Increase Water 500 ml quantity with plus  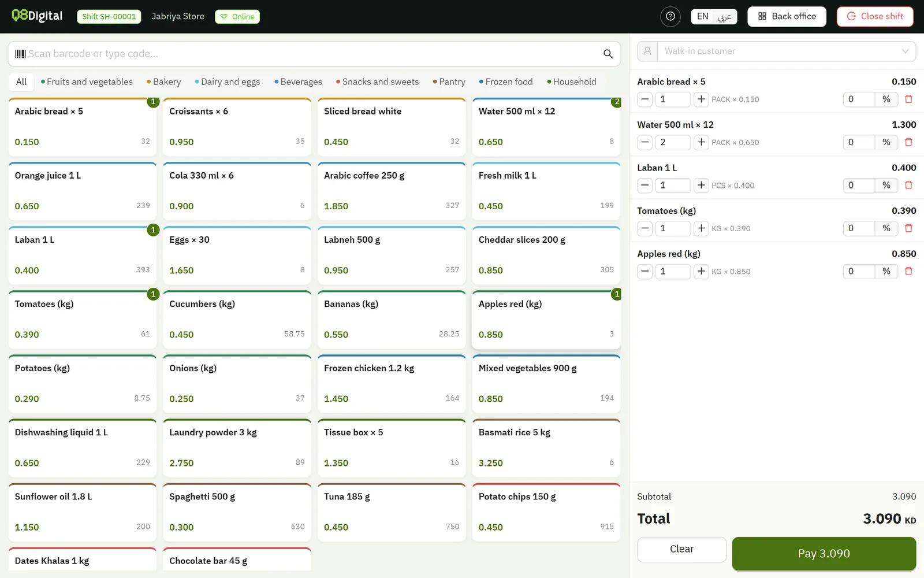[701, 142]
